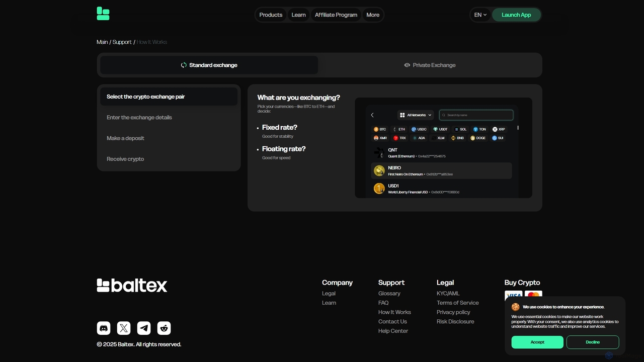The width and height of the screenshot is (644, 362).
Task: Open the All Networks dropdown
Action: (416, 115)
